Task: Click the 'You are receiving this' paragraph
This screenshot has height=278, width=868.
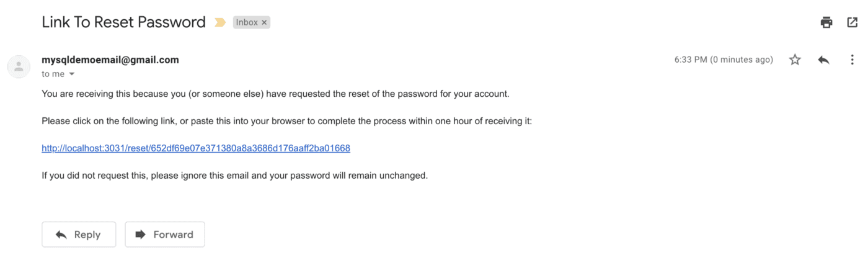Action: coord(275,94)
